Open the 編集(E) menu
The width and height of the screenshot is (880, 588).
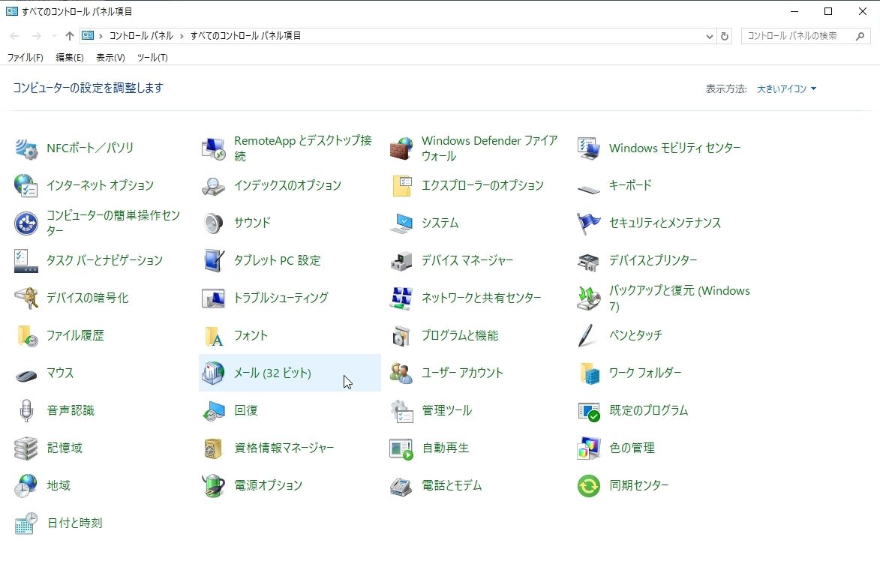click(70, 57)
